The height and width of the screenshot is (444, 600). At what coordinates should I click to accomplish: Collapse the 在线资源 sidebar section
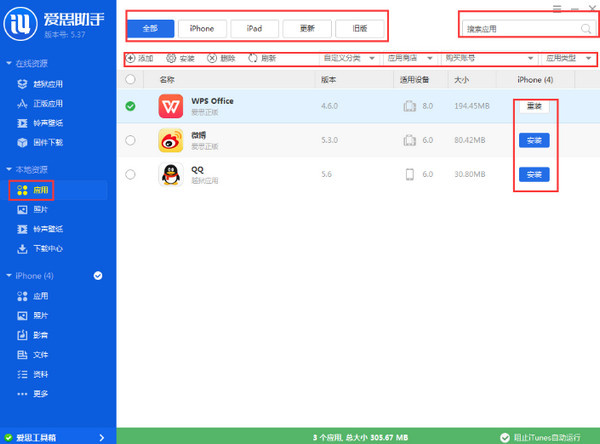(9, 64)
